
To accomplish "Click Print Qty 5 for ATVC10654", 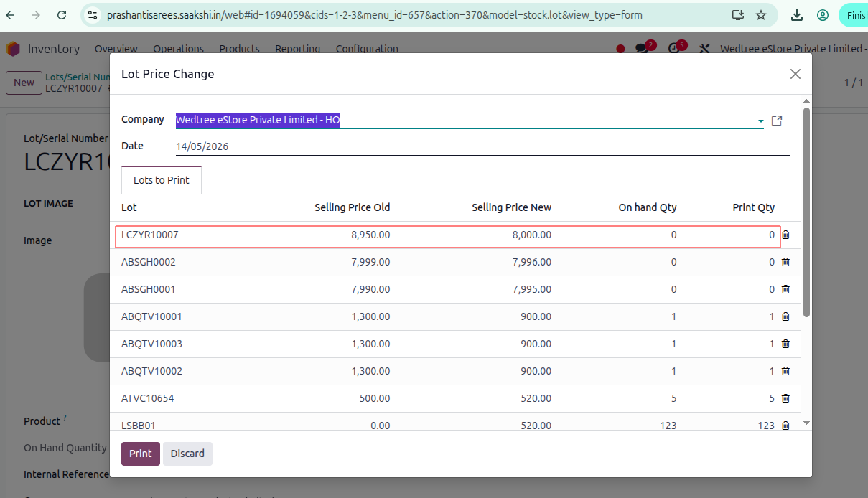I will tap(772, 398).
